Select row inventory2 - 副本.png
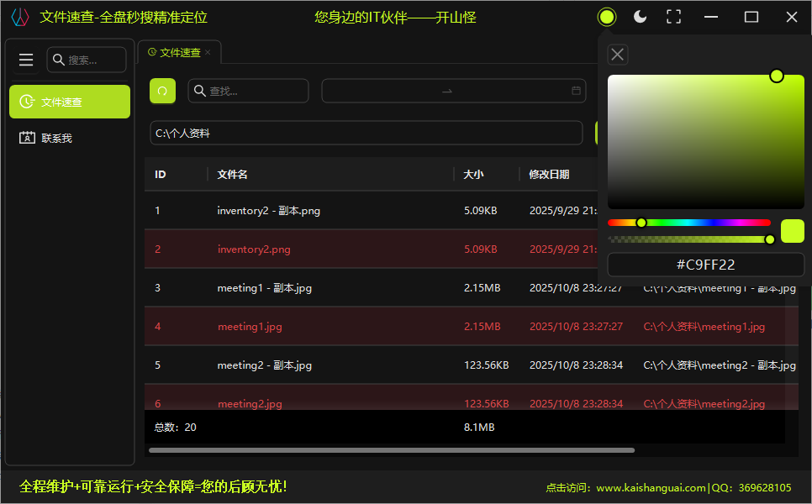This screenshot has width=812, height=504. pos(371,210)
